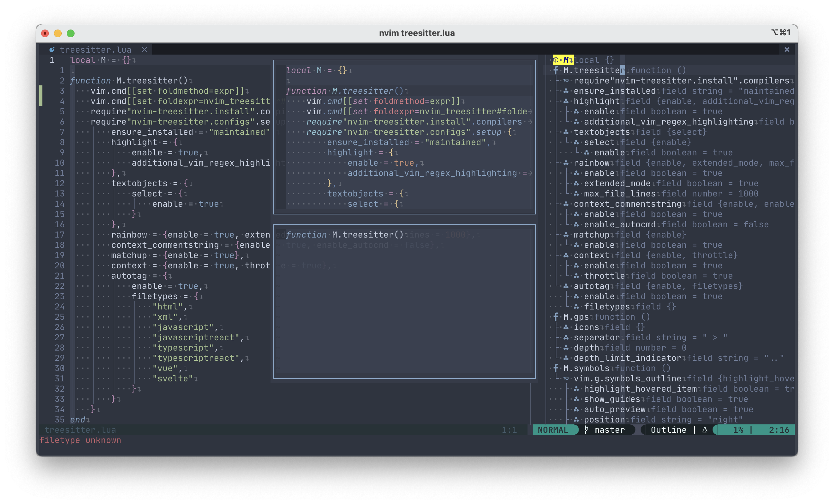Click the Outline label in the statusline
Screen dimensions: 834x504
click(x=669, y=430)
